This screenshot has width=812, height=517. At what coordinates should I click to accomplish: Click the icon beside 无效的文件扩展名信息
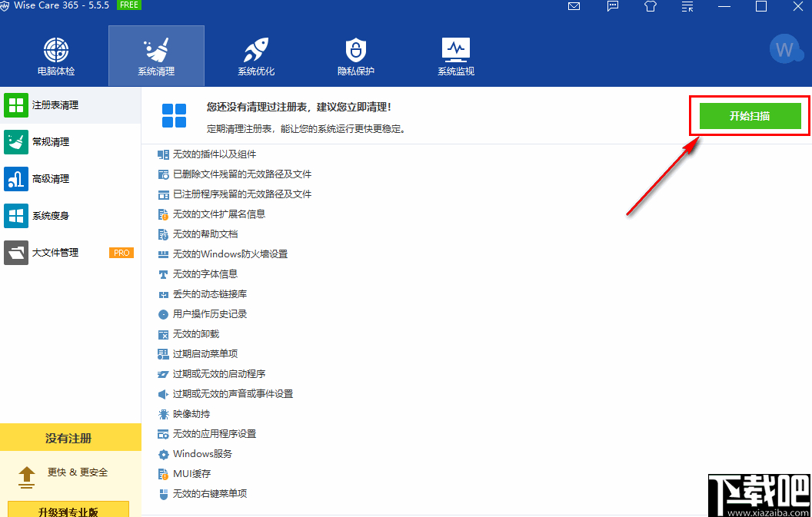click(x=163, y=214)
